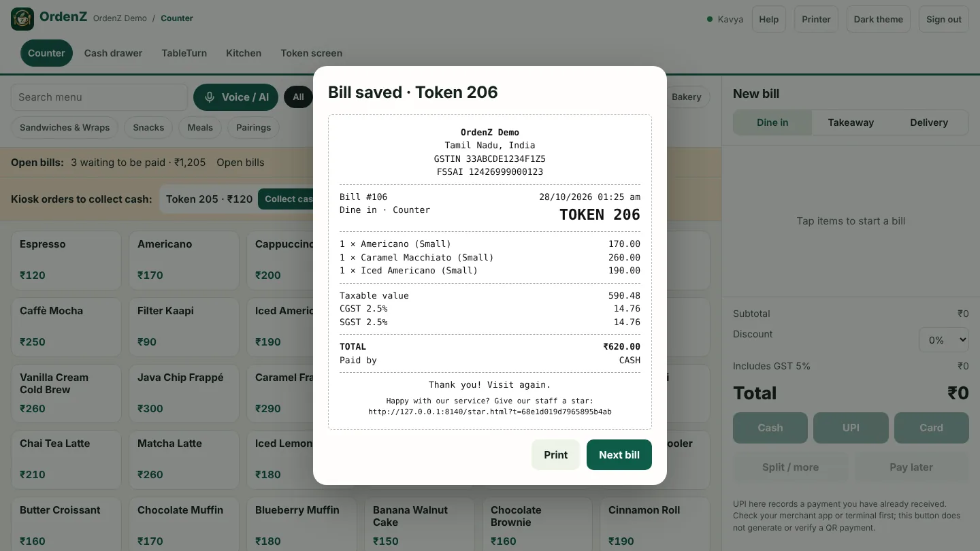Pay with UPI

click(851, 428)
